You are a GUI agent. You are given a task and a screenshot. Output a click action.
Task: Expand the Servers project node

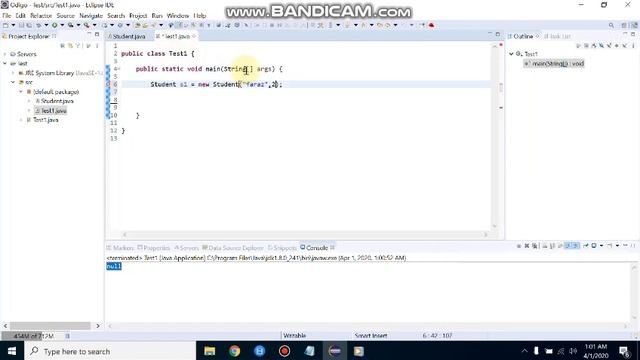click(5, 54)
